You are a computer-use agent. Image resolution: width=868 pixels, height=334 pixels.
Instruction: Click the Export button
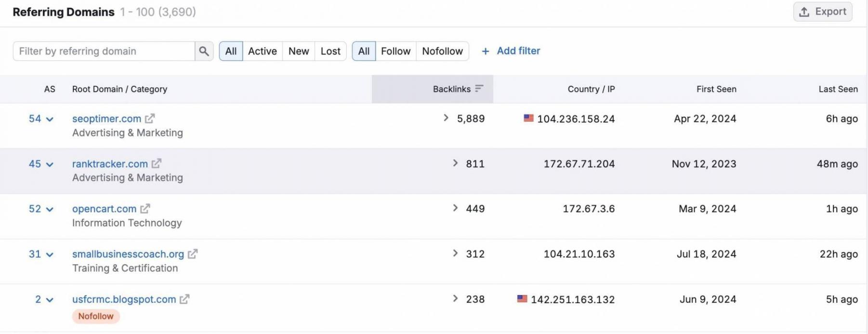pos(823,12)
